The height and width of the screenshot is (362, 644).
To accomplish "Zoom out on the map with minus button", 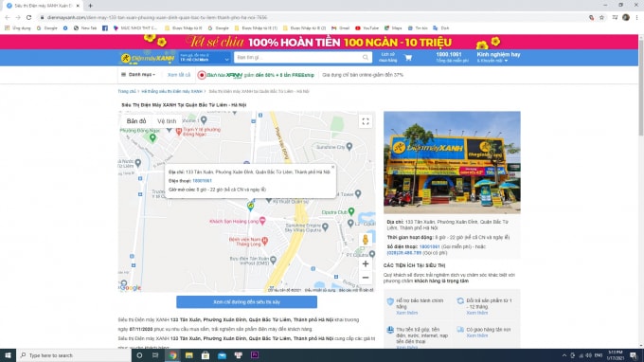I will [366, 278].
